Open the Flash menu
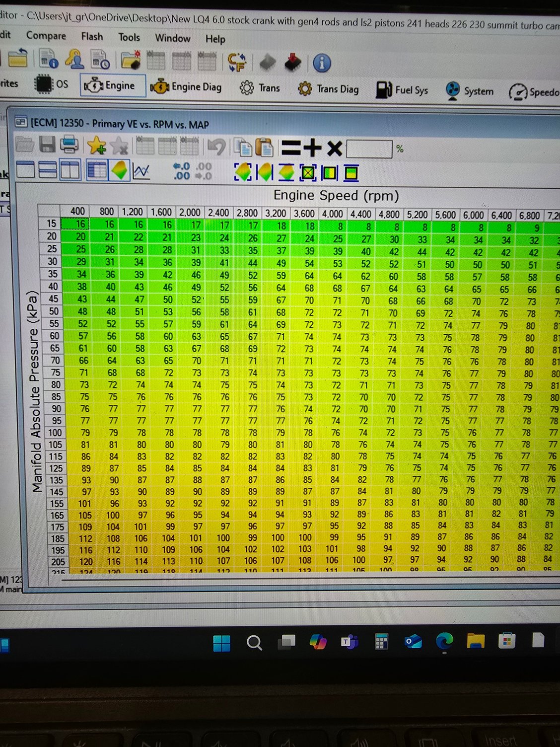 [92, 37]
